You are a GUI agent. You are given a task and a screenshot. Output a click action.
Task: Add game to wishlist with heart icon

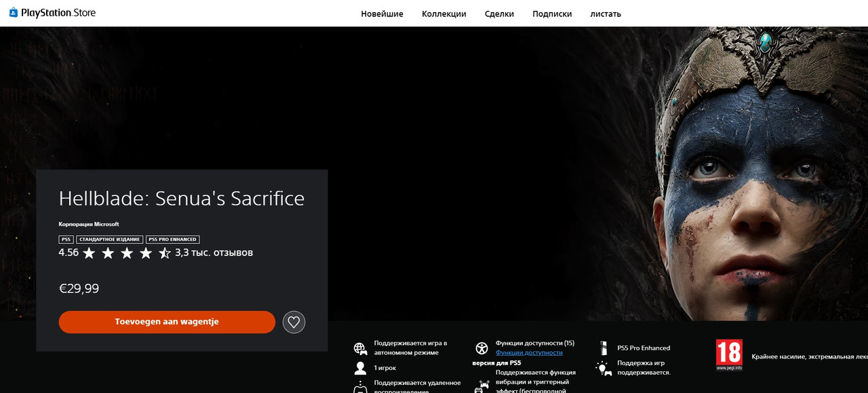point(294,322)
